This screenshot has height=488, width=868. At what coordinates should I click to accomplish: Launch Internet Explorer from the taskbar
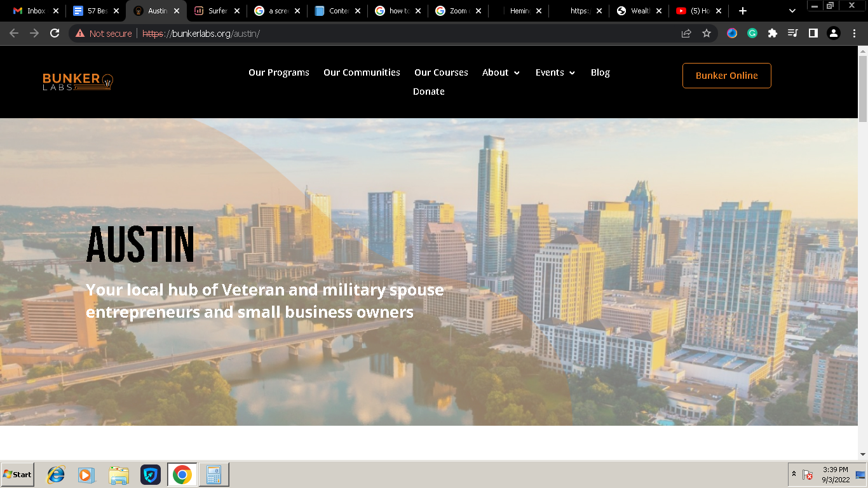pyautogui.click(x=56, y=475)
